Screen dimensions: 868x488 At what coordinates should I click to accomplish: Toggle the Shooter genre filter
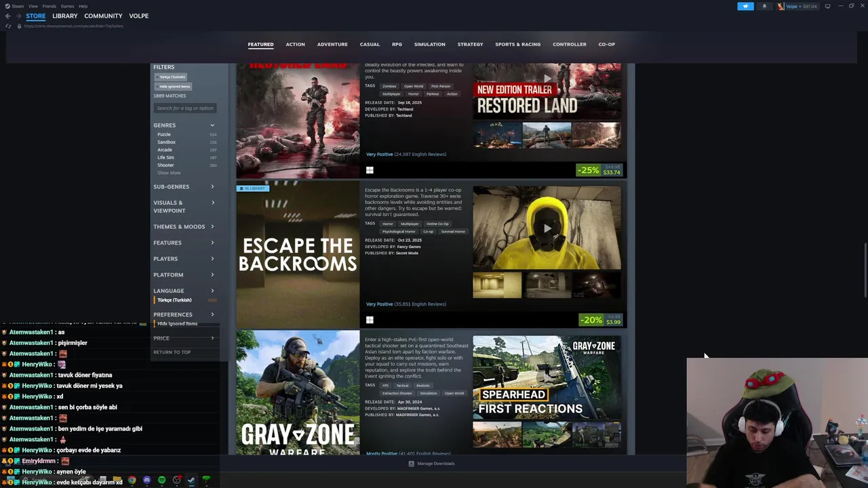(x=186, y=165)
